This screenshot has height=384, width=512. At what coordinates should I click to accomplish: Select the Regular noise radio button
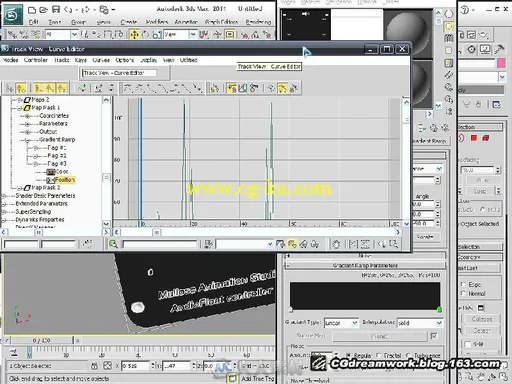348,355
